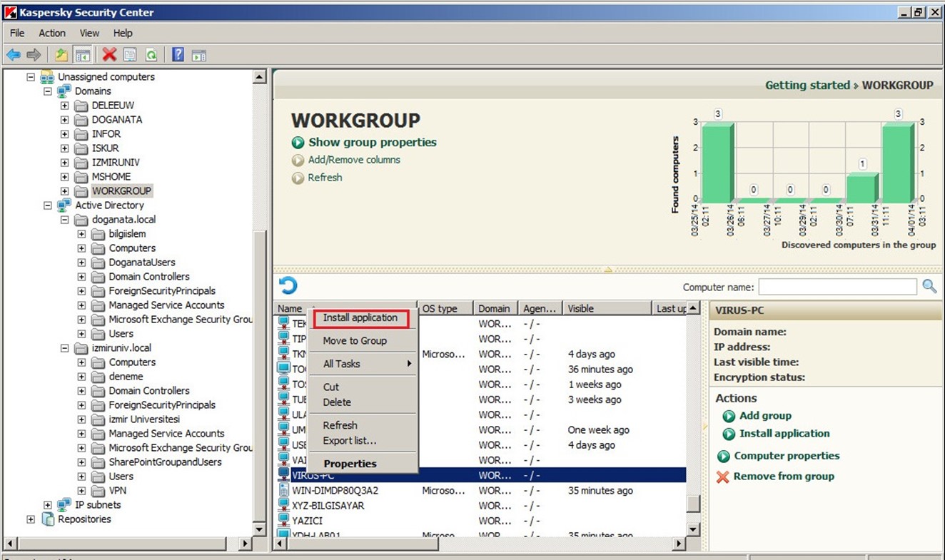Click the green Refresh toolbar icon

(151, 55)
